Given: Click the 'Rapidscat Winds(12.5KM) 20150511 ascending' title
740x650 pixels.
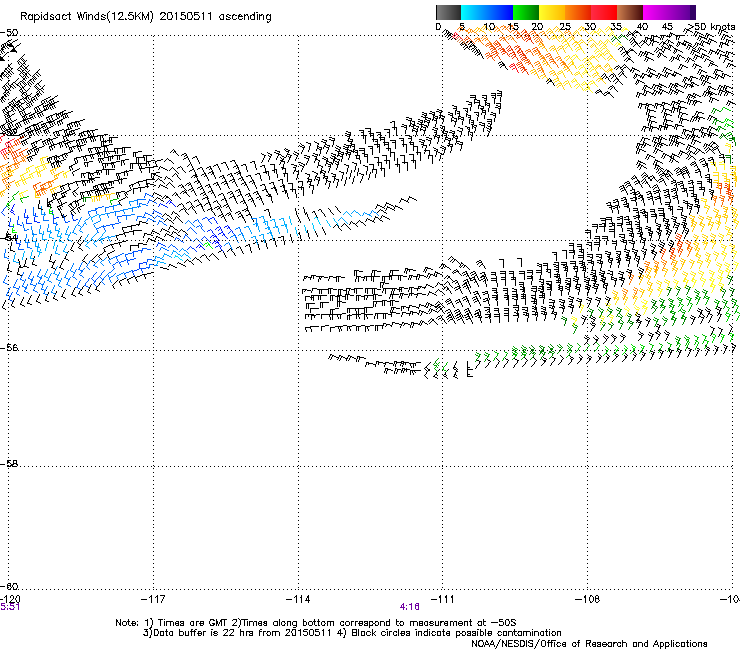Looking at the screenshot, I should click(x=146, y=17).
